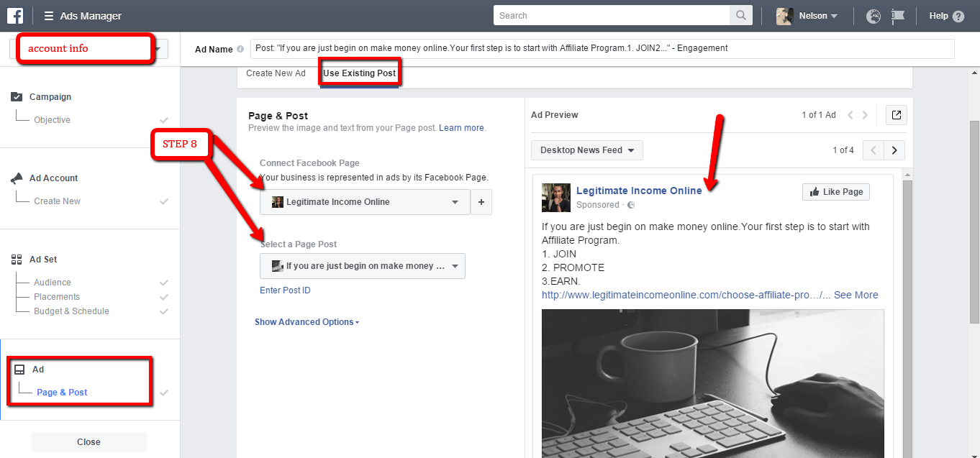Viewport: 980px width, 458px height.
Task: Focus the top Search box
Action: [x=612, y=16]
